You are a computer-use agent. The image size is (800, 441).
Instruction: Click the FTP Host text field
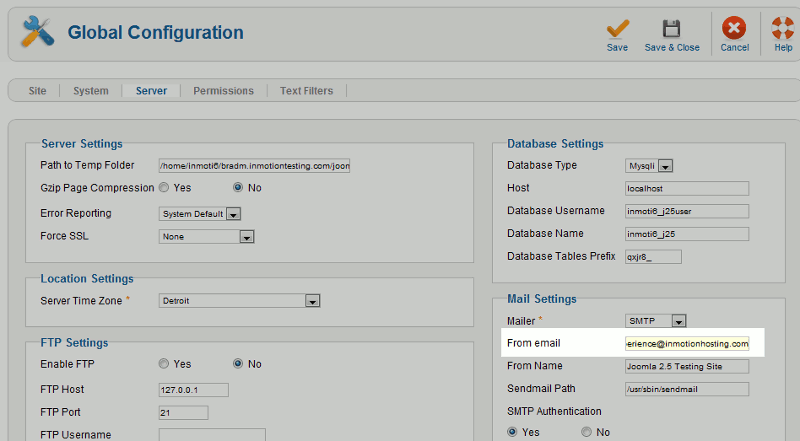194,390
